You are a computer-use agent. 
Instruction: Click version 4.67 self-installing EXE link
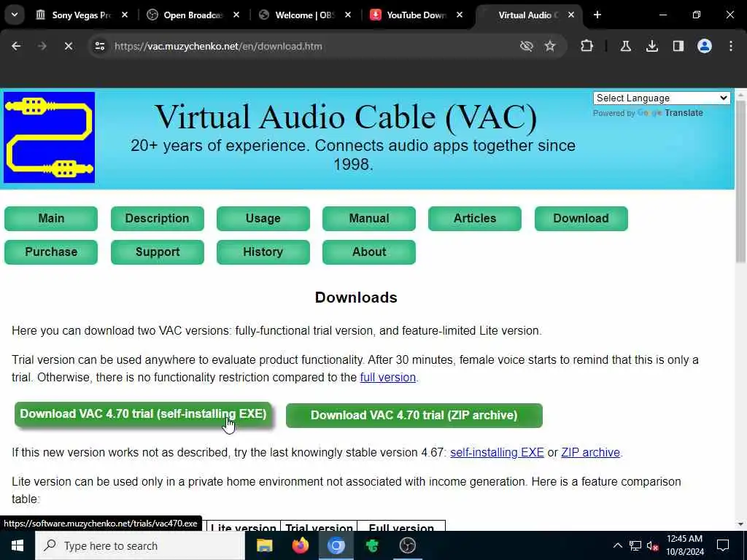pyautogui.click(x=497, y=452)
